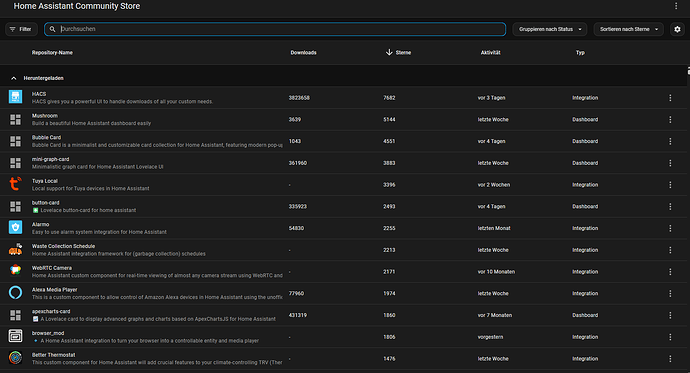Click 'vor 10 Monaten' activity for WebRTC Camera
The image size is (690, 373).
tap(496, 272)
